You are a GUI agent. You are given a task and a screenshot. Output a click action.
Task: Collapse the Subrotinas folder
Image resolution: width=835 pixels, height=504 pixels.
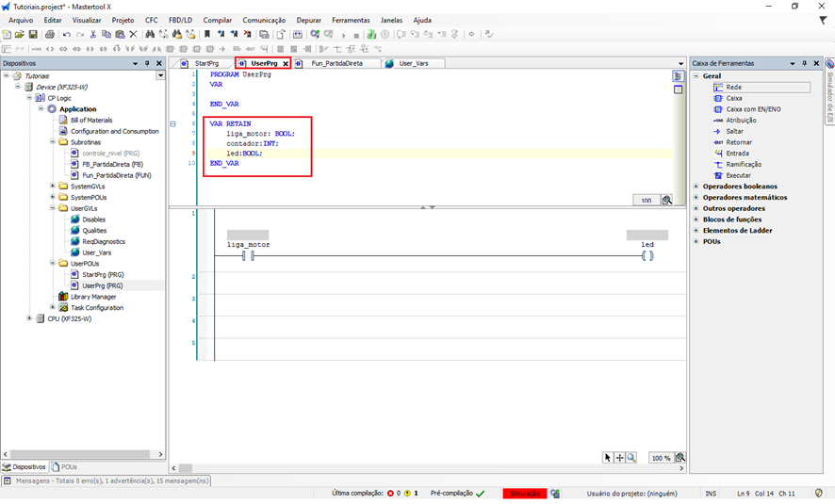tap(53, 142)
